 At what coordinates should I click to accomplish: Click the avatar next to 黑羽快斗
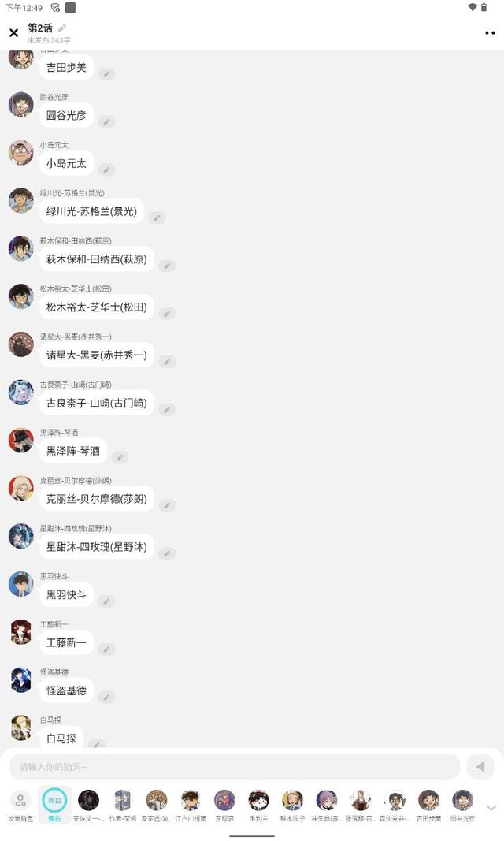[21, 584]
